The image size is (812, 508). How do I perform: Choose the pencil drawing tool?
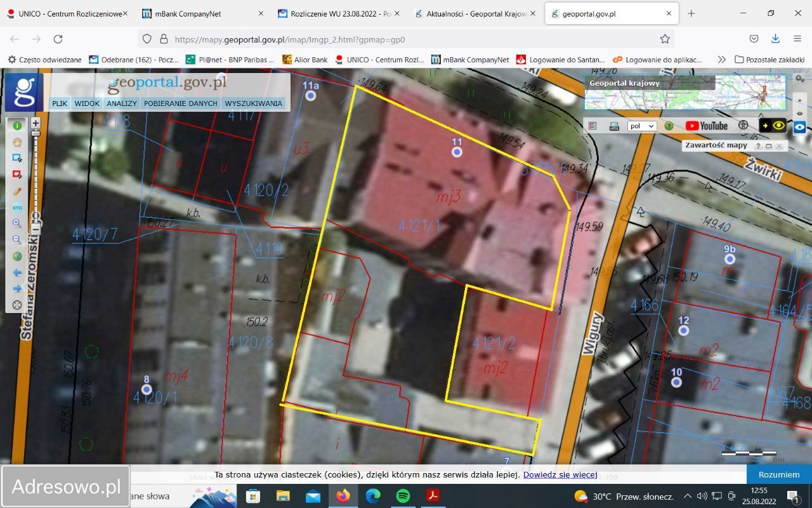(x=17, y=191)
